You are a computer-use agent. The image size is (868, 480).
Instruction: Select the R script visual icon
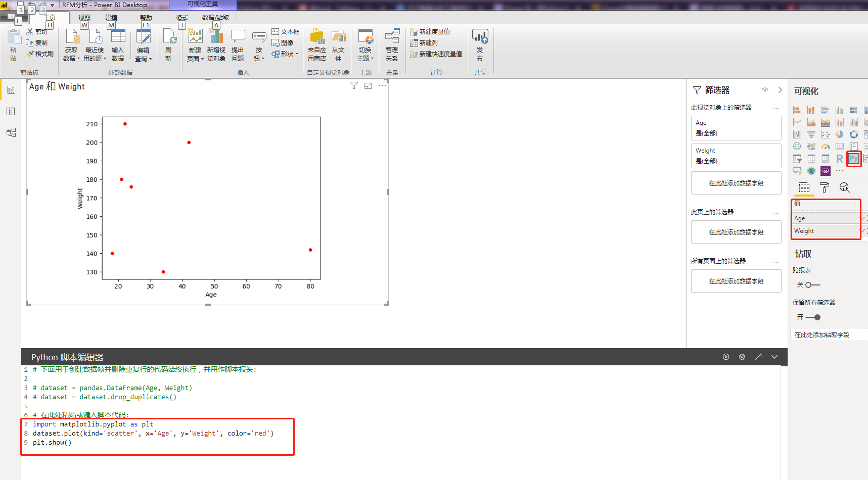click(x=840, y=158)
